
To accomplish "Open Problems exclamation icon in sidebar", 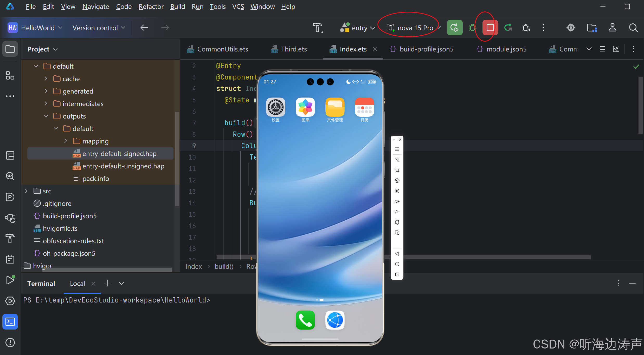I will pos(10,343).
